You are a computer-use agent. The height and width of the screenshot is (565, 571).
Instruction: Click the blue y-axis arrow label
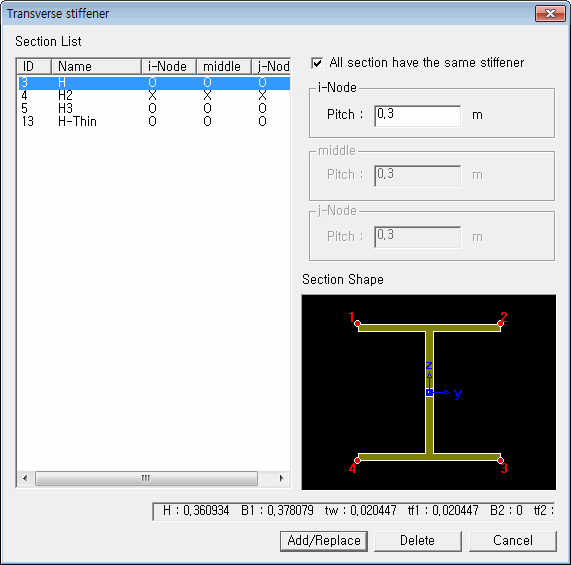(x=458, y=393)
